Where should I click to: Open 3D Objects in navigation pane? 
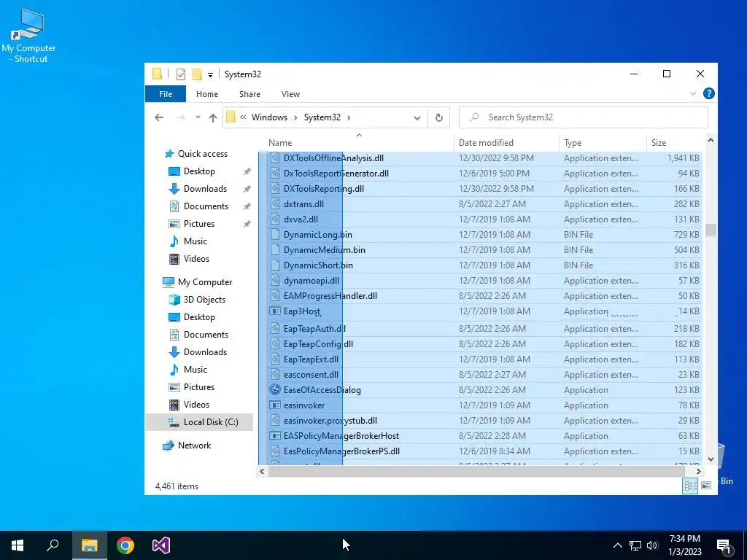204,300
